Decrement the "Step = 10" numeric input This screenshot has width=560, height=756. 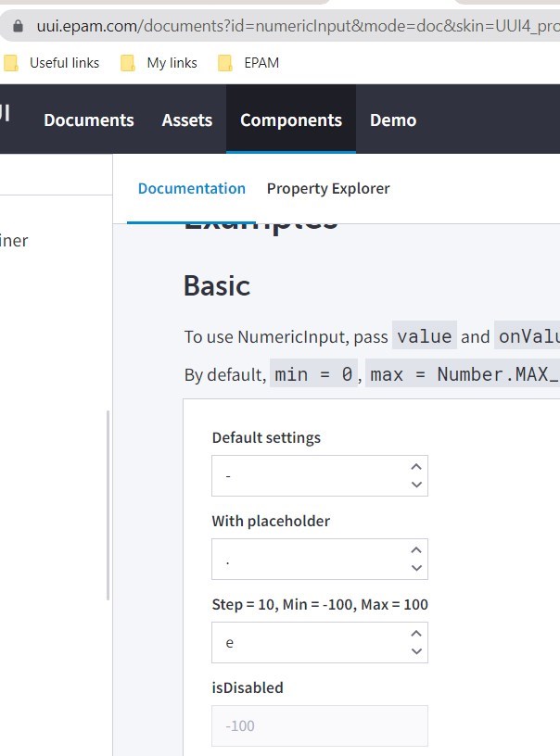416,649
